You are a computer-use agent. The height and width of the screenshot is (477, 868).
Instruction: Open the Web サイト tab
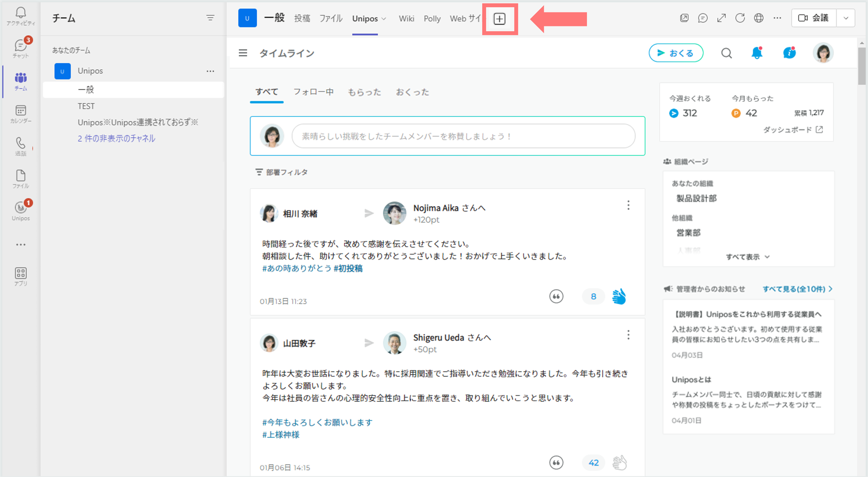[465, 19]
